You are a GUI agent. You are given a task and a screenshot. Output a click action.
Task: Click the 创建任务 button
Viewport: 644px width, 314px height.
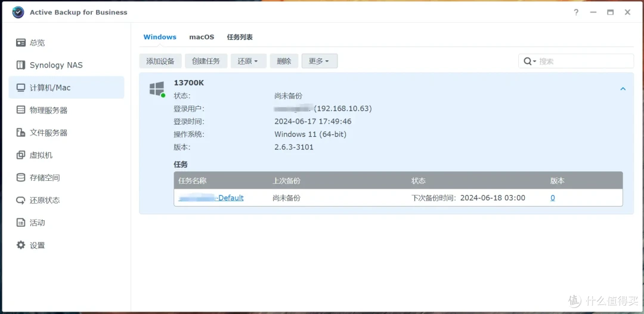(x=206, y=61)
